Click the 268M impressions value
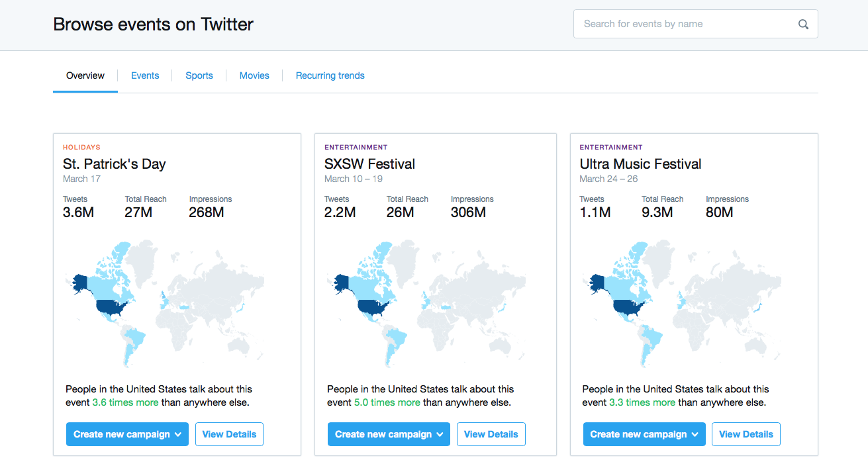 coord(207,212)
